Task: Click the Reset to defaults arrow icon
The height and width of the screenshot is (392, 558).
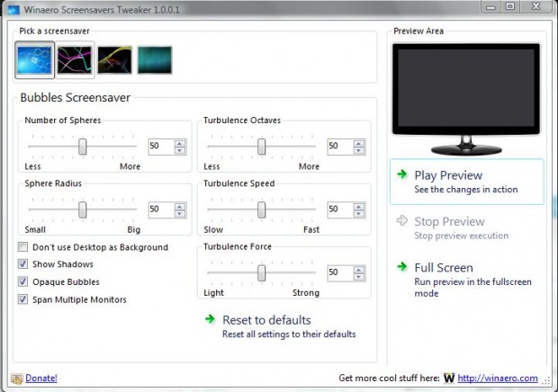Action: pos(210,319)
